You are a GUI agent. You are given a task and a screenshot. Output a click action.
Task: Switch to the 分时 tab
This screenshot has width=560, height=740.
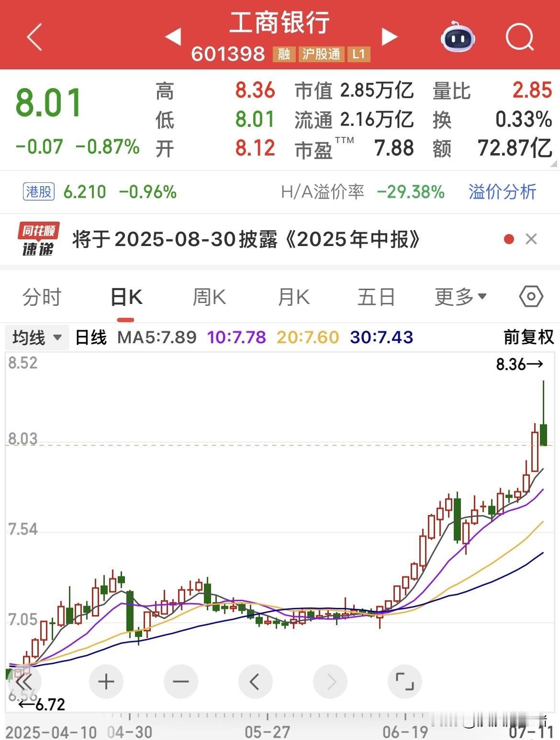tap(42, 297)
